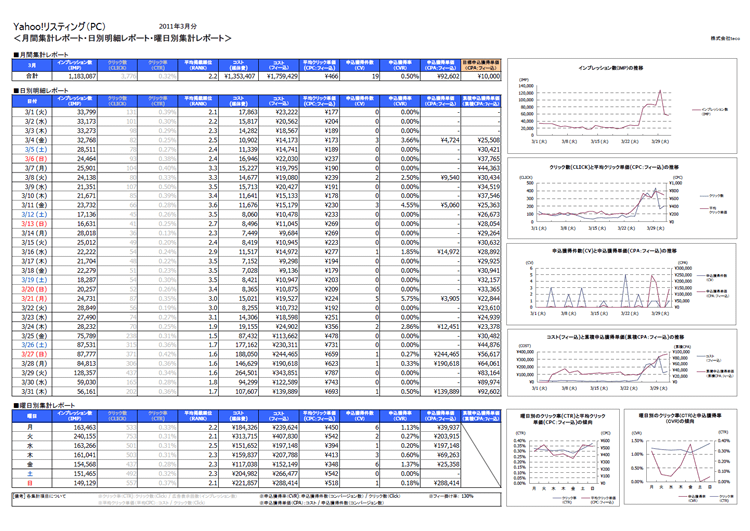Click the target CPA value ¥10,000
Image resolution: width=750 pixels, height=531 pixels.
click(x=481, y=76)
